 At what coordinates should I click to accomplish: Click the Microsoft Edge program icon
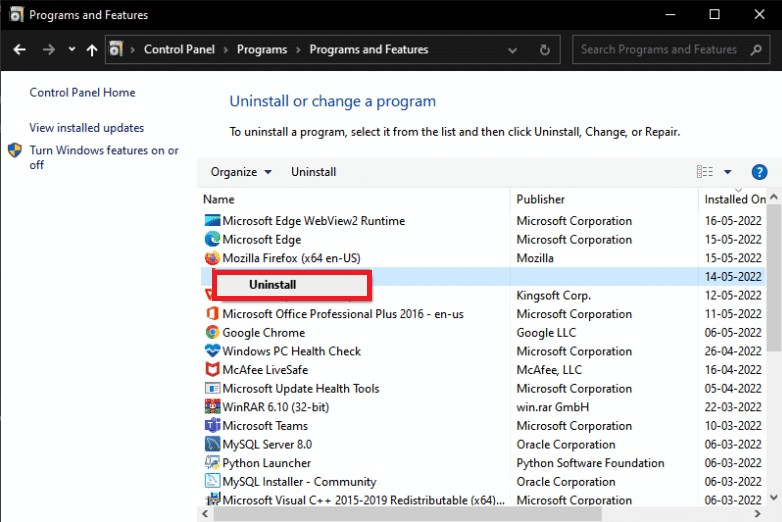pos(212,239)
